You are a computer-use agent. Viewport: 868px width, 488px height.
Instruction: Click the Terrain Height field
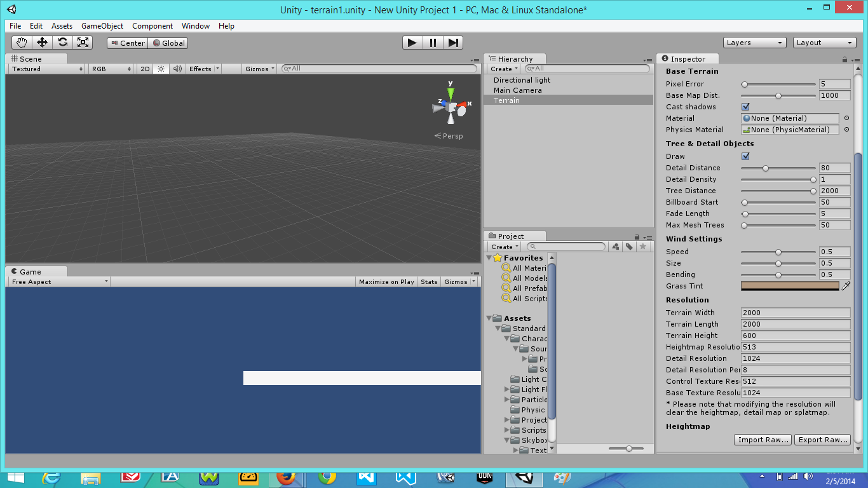pyautogui.click(x=796, y=335)
